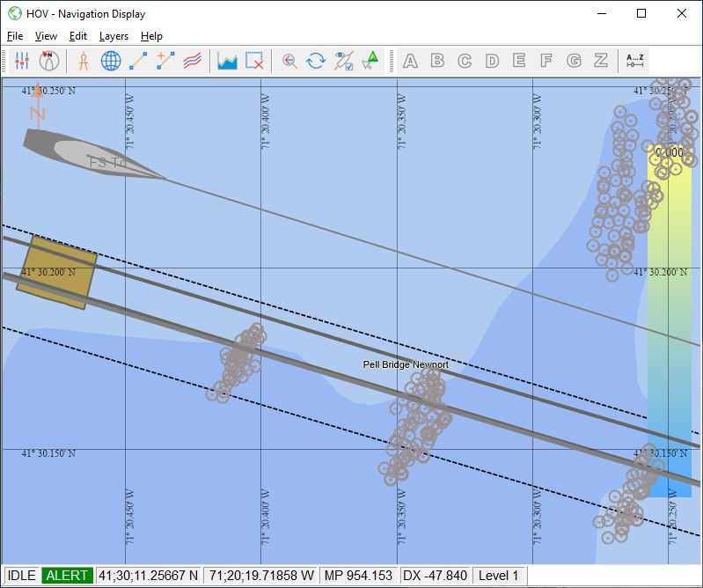The width and height of the screenshot is (703, 588).
Task: Click the refresh circular arrows icon
Action: point(316,61)
